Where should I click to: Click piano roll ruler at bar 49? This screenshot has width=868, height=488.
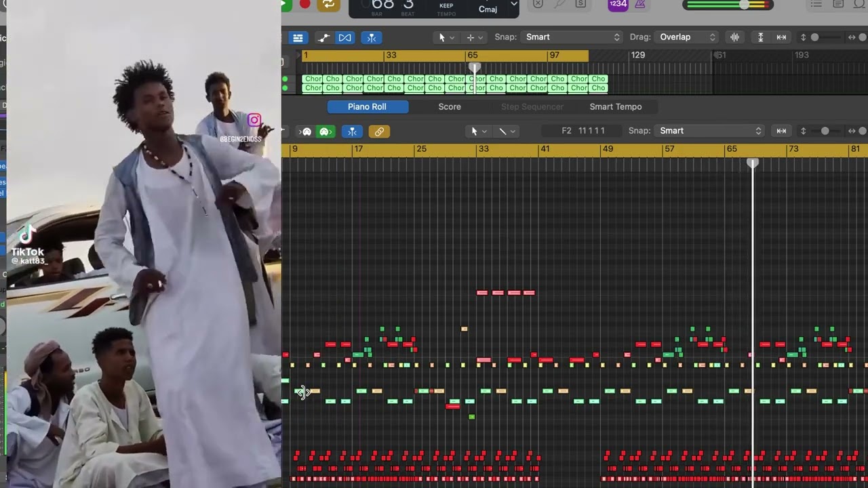coord(608,149)
